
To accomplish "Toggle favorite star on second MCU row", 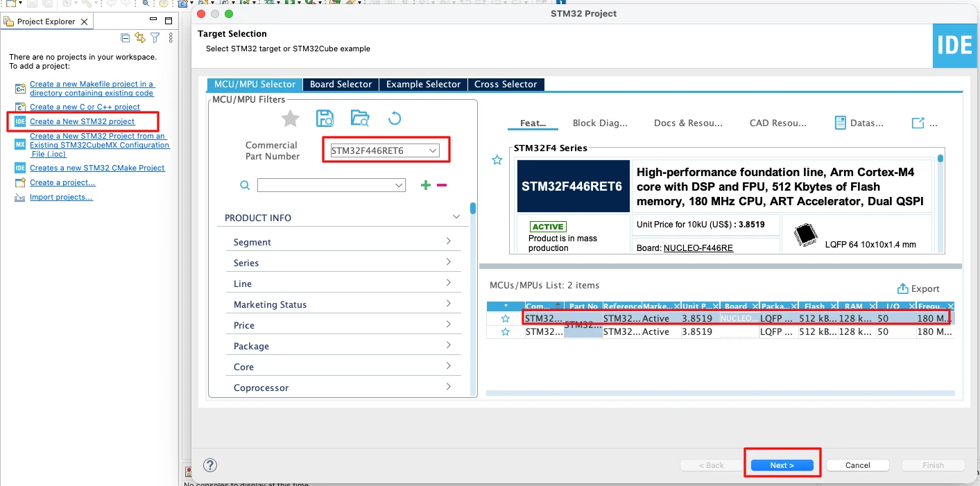I will pos(506,332).
